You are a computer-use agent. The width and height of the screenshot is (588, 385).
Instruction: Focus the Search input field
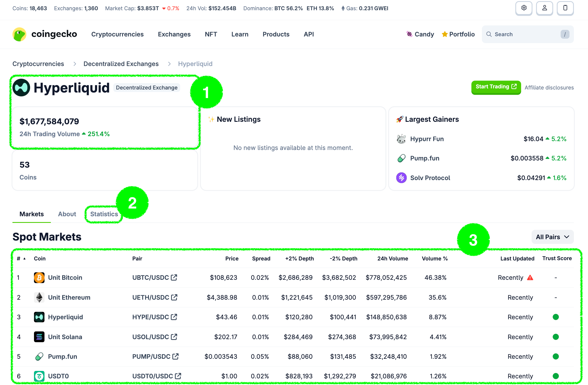(x=528, y=34)
